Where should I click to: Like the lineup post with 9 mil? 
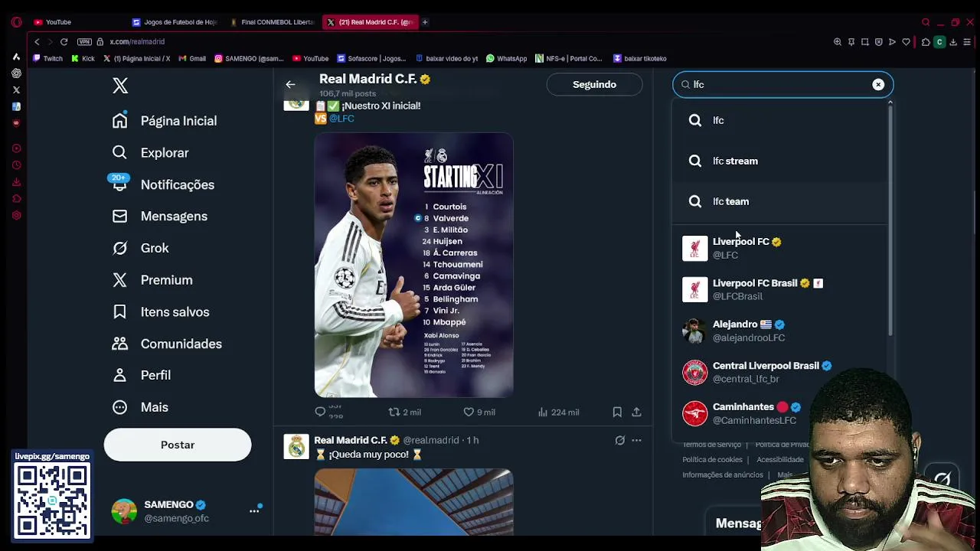[479, 412]
